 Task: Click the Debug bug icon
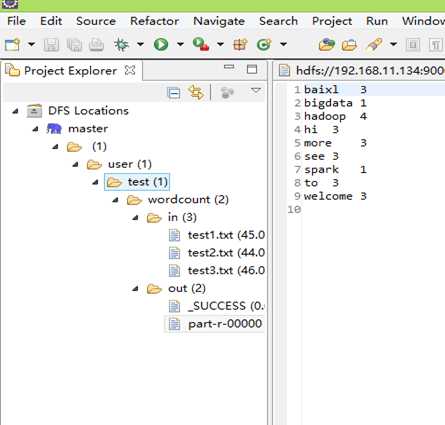click(121, 44)
